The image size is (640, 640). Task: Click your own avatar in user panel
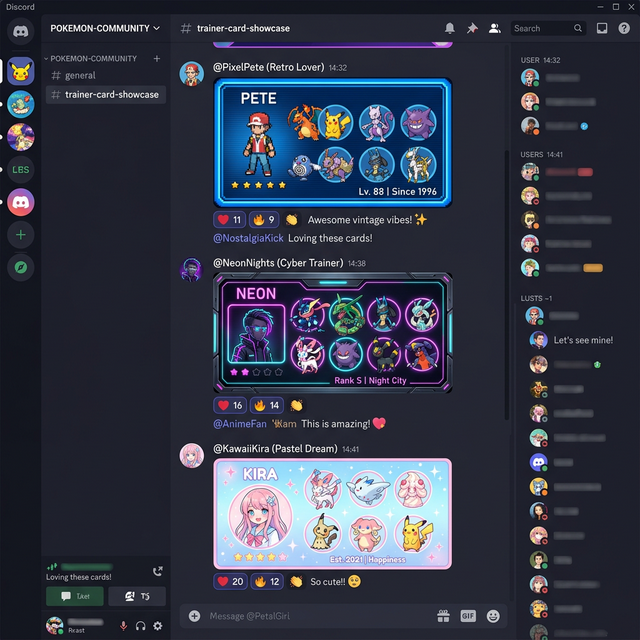(x=54, y=625)
